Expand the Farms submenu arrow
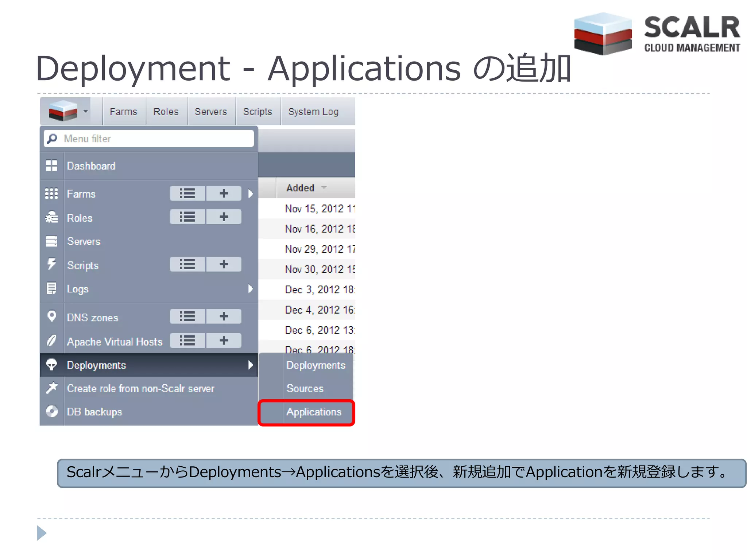Image resolution: width=747 pixels, height=560 pixels. (251, 194)
